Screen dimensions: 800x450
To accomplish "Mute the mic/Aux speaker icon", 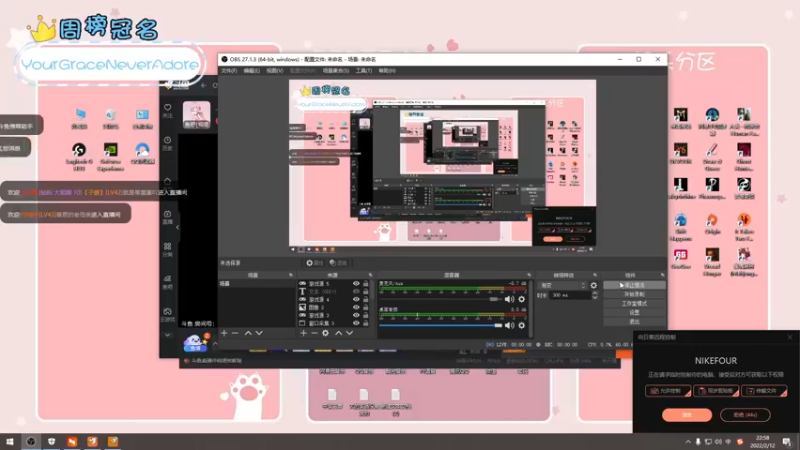I will 509,299.
